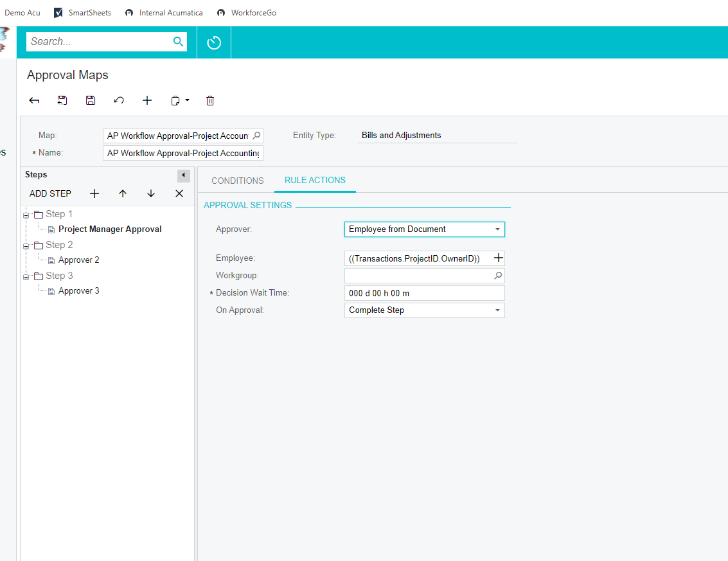Select the Rule Actions tab
Image resolution: width=728 pixels, height=561 pixels.
[x=315, y=180]
